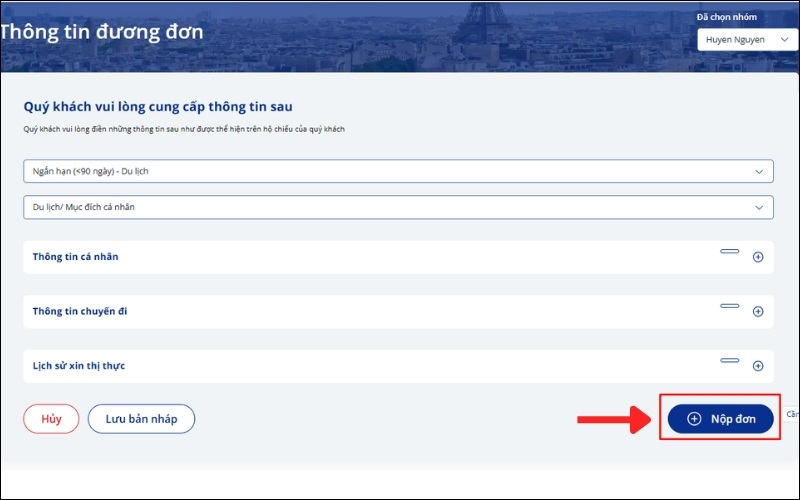Click chevron on Du lịch/ Mục đích cá nhân

pos(758,206)
